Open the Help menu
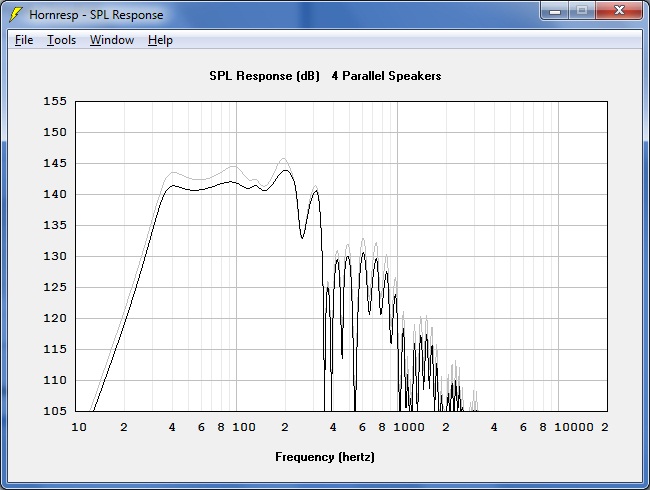650x490 pixels. (x=160, y=40)
